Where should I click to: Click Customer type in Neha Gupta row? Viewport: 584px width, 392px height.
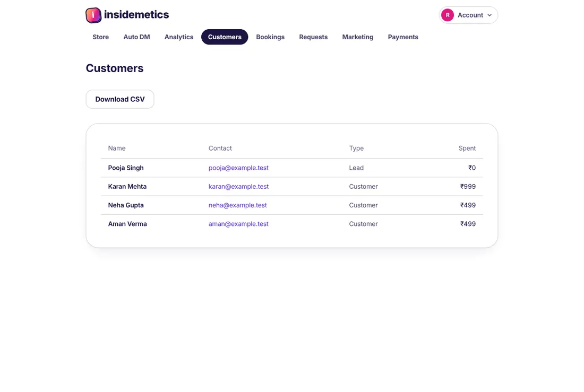(x=364, y=205)
